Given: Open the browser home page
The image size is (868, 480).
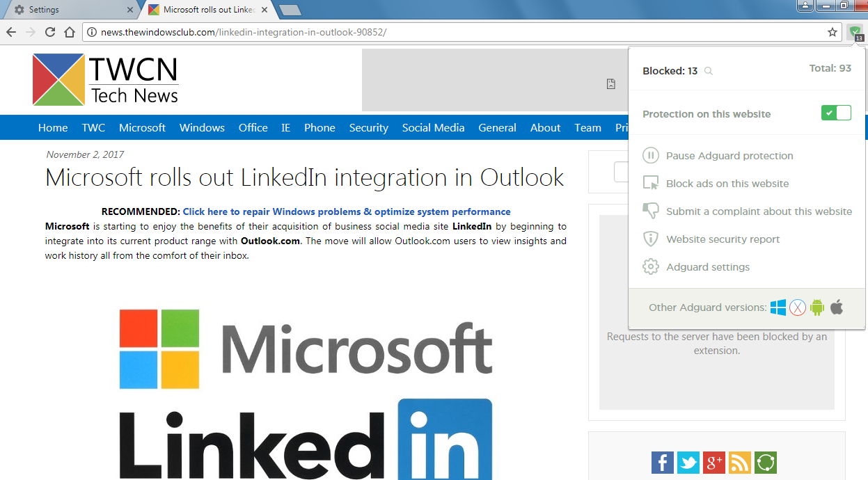Looking at the screenshot, I should 70,32.
